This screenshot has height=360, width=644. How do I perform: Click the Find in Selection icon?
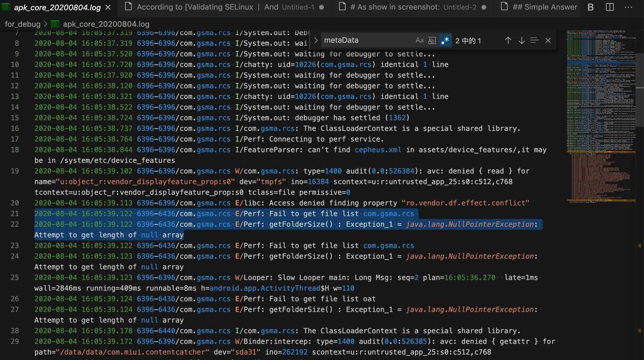tap(534, 40)
